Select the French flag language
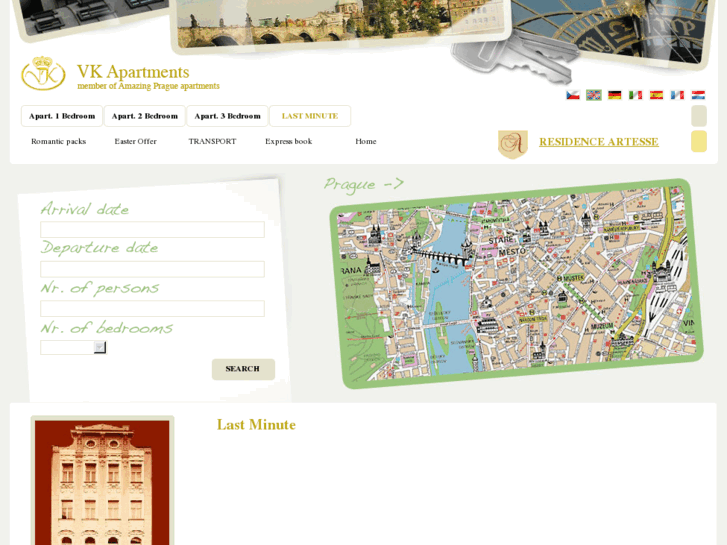727x545 pixels. click(677, 95)
